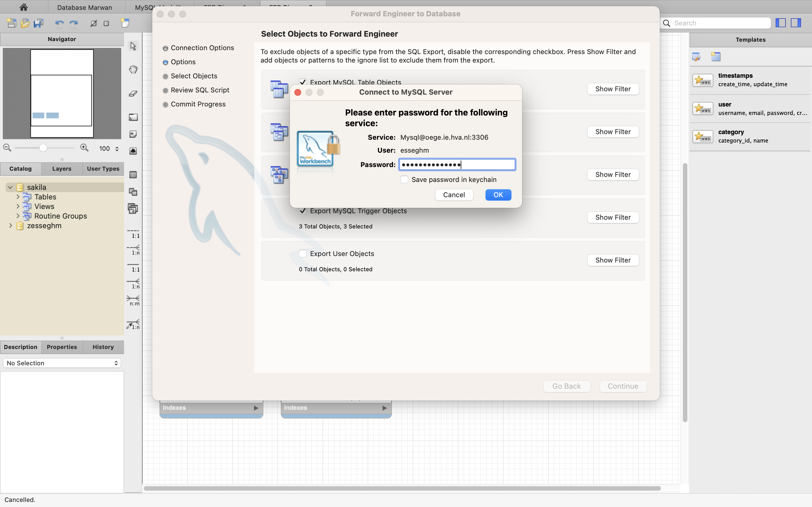The width and height of the screenshot is (812, 507).
Task: Click Cancel in Connect to MySQL Server
Action: (454, 195)
